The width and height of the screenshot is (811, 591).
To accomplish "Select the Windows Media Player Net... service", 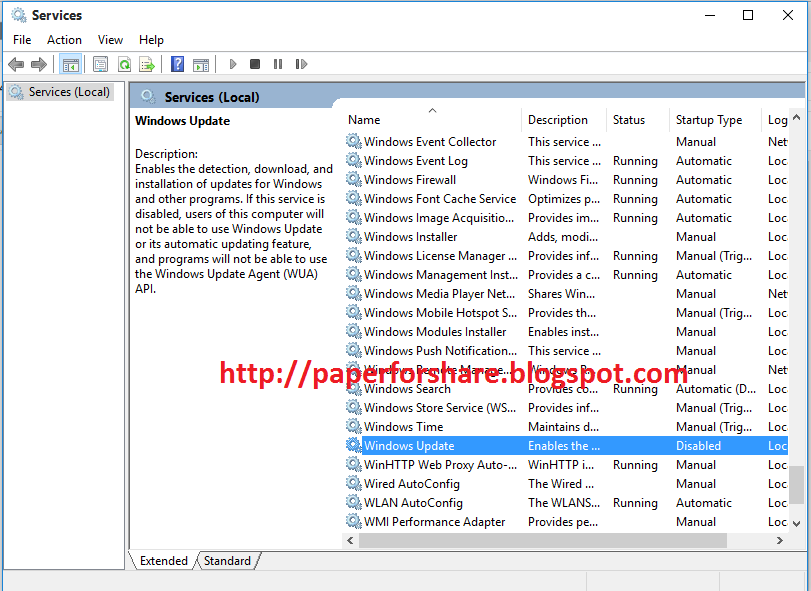I will 440,294.
